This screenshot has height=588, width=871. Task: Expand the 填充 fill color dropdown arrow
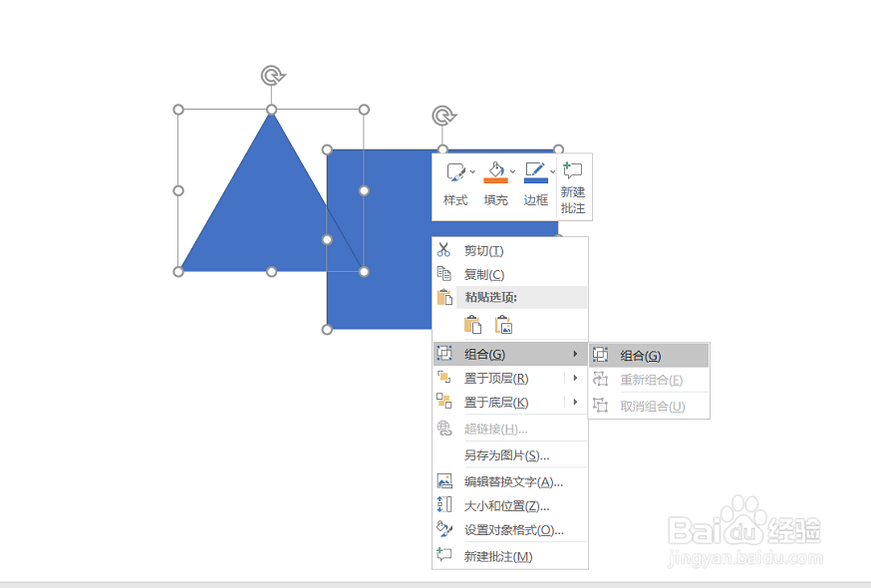pyautogui.click(x=512, y=171)
